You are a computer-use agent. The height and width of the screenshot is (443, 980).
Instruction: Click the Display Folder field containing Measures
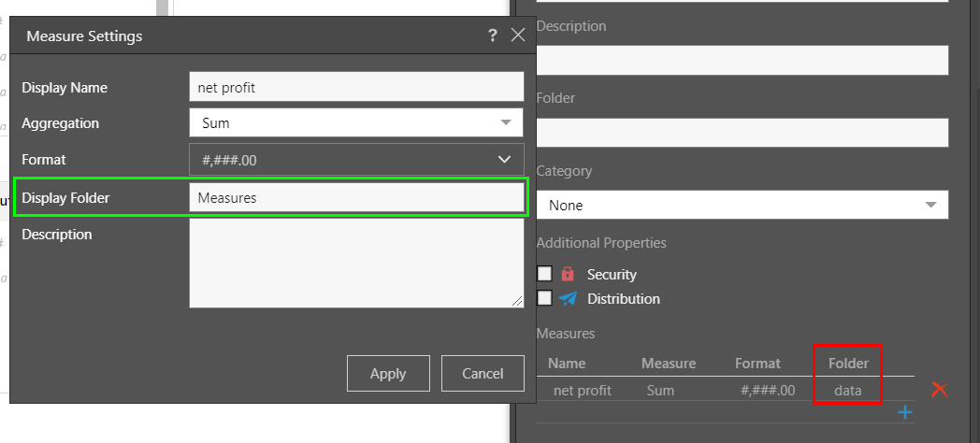(x=356, y=197)
